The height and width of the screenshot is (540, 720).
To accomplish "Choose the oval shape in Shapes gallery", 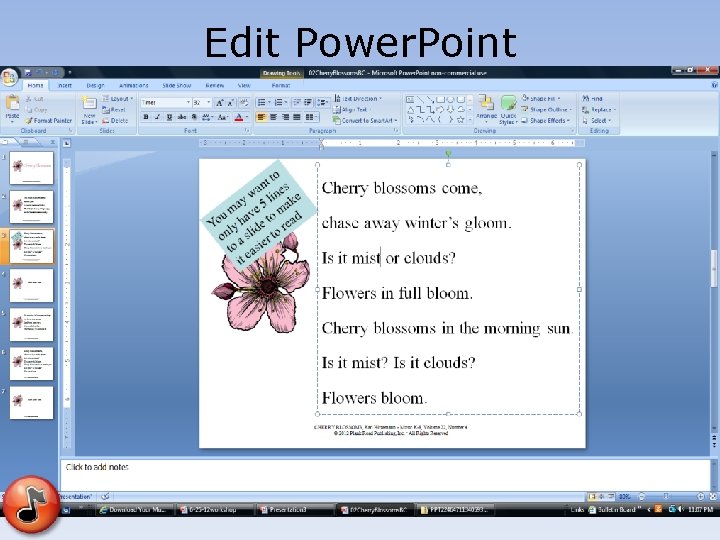I will pos(451,99).
